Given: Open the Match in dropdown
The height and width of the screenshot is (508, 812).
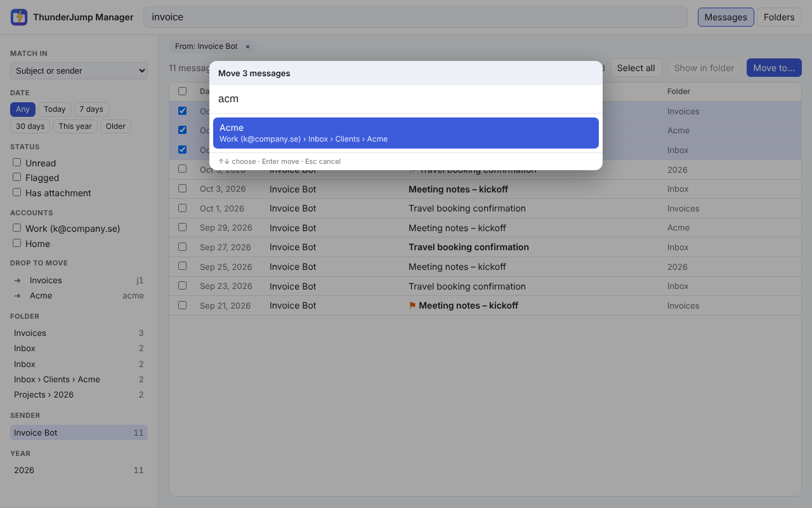Looking at the screenshot, I should [x=79, y=70].
